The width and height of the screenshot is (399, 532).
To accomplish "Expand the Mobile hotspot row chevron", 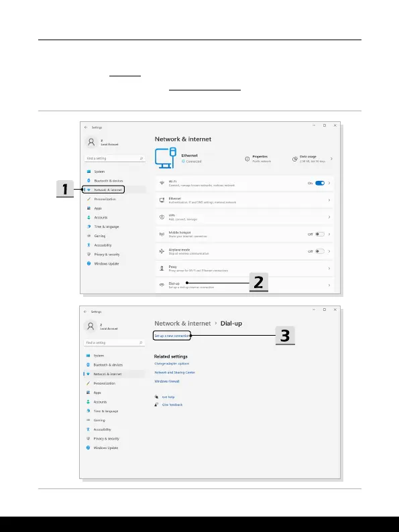I will [x=329, y=234].
